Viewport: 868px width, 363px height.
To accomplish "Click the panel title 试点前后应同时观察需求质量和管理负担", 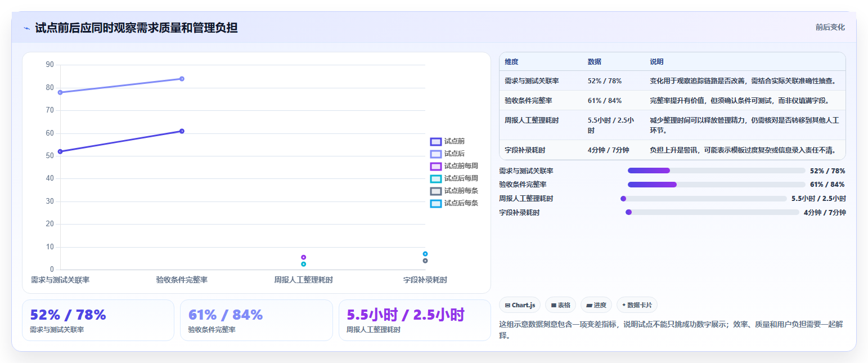I will [136, 28].
